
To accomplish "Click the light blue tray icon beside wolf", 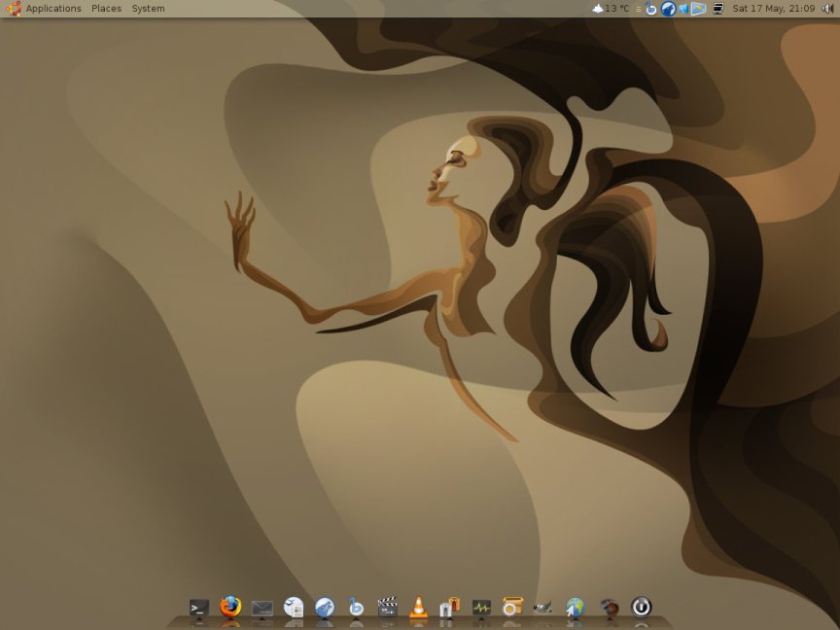I will [683, 9].
